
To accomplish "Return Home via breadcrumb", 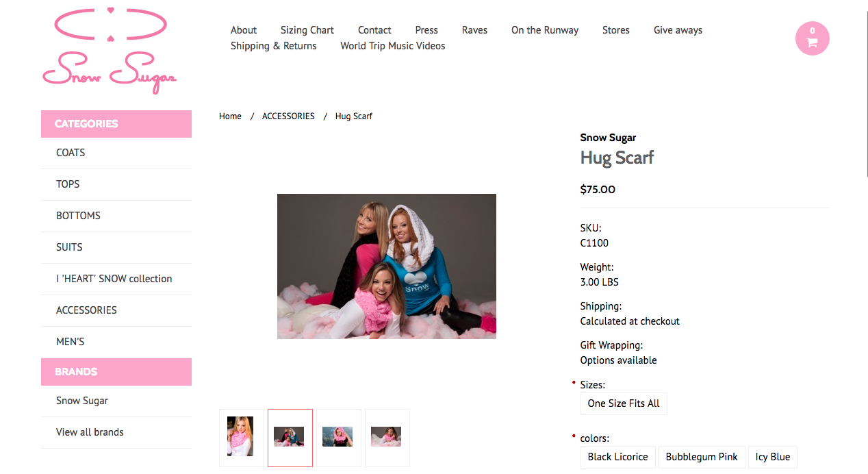I will click(230, 116).
